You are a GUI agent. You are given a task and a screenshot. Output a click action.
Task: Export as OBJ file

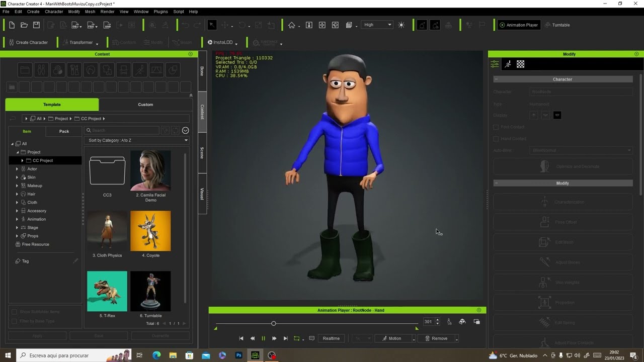coord(76,25)
